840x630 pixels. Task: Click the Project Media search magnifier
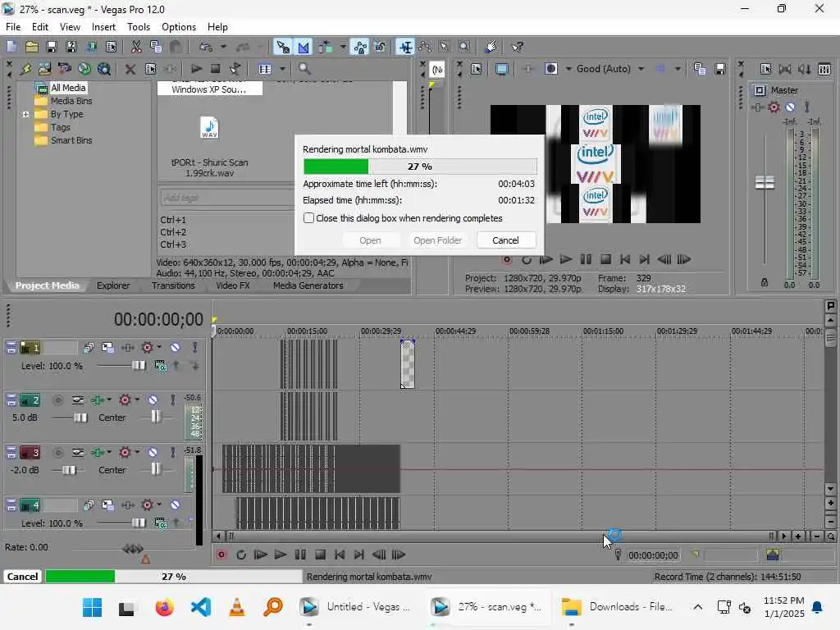[304, 69]
